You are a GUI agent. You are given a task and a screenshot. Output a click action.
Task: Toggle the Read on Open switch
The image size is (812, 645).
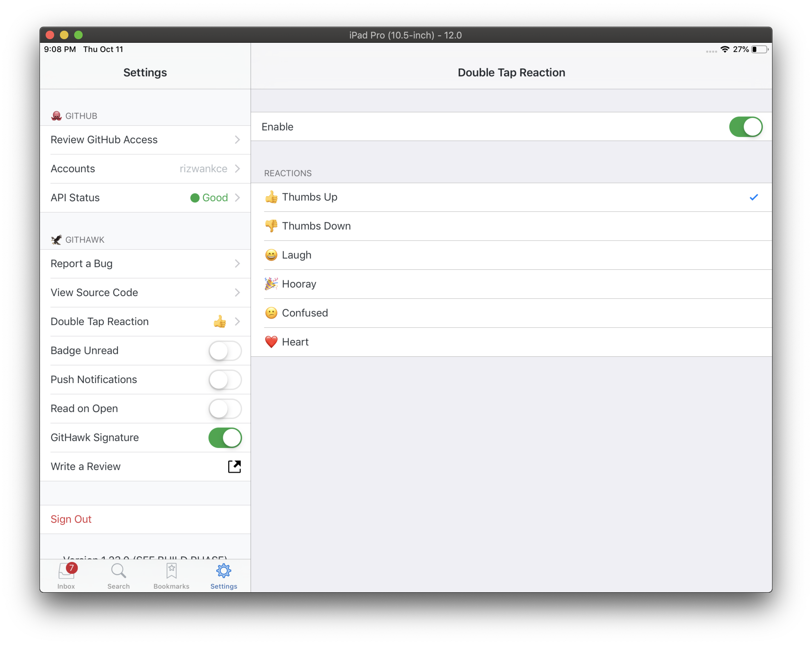point(225,408)
